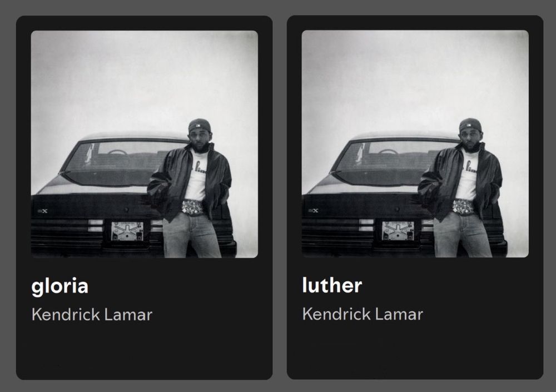Click the gray gap between the two cards
This screenshot has height=392, width=556.
click(280, 197)
